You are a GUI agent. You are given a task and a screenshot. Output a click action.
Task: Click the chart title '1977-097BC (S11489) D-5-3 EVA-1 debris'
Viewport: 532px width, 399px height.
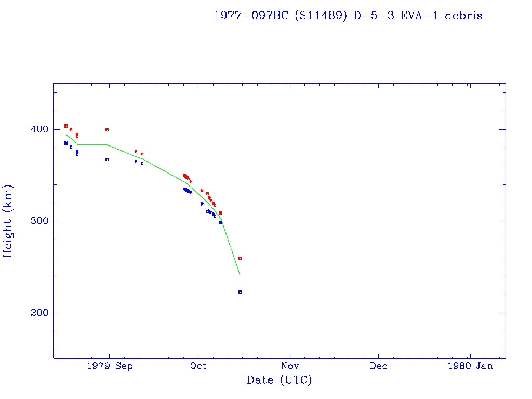[348, 16]
